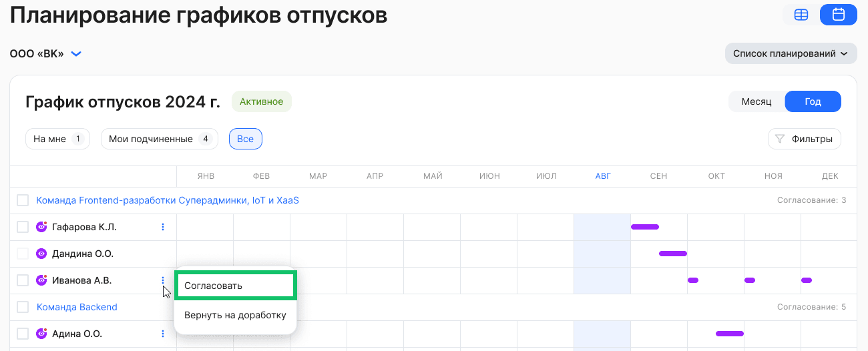
Task: Click Иванова А.В. October vacation bar
Action: coord(693,280)
